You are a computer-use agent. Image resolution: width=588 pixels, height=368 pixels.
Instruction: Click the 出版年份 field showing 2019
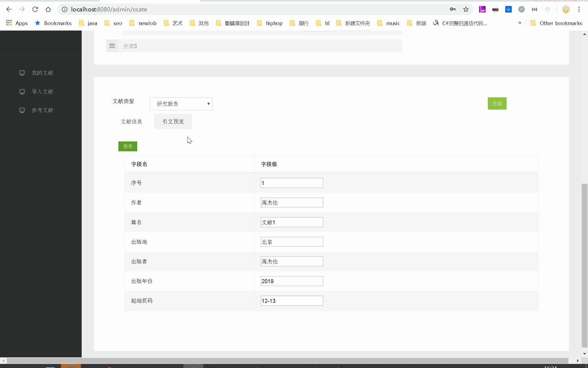tap(292, 281)
